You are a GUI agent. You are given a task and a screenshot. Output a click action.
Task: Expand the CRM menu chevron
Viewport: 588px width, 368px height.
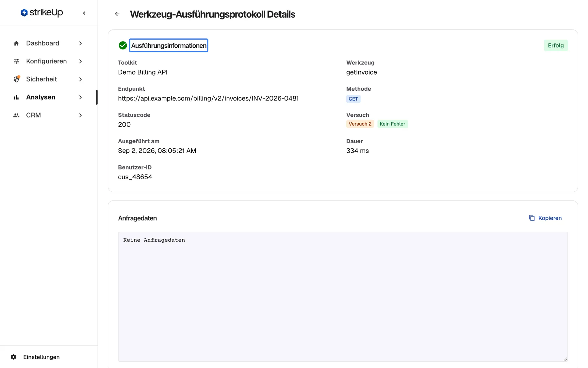(80, 115)
